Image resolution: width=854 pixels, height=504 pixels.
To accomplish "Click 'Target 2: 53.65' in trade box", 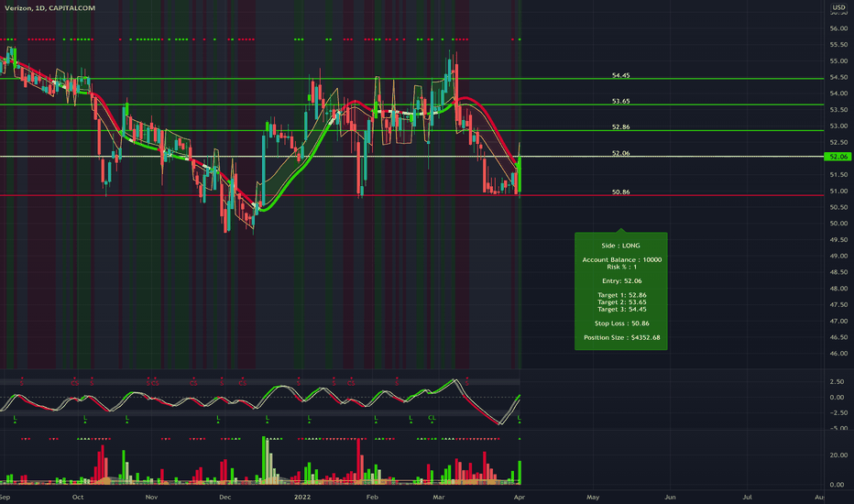I will pos(622,301).
